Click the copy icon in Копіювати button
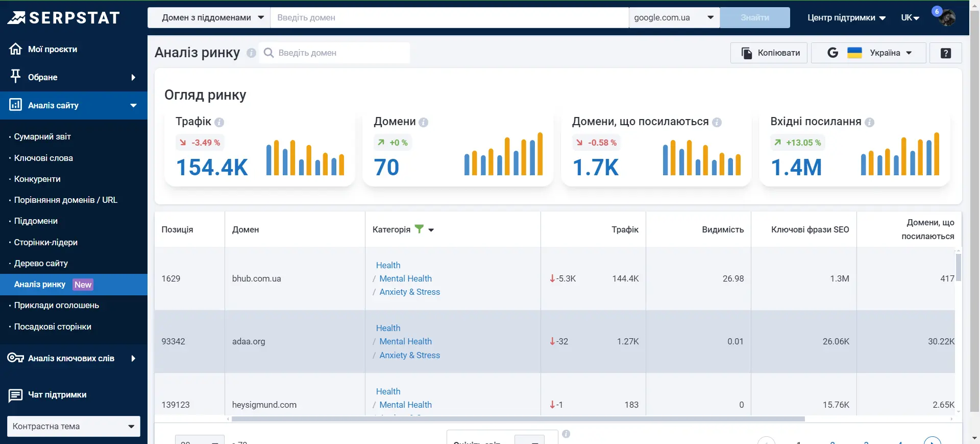980x444 pixels. (x=747, y=53)
